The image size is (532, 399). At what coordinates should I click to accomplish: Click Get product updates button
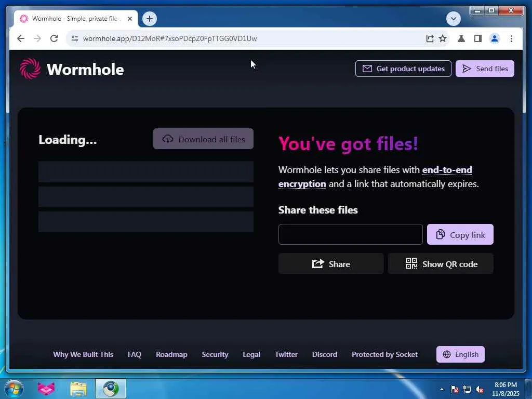point(403,69)
